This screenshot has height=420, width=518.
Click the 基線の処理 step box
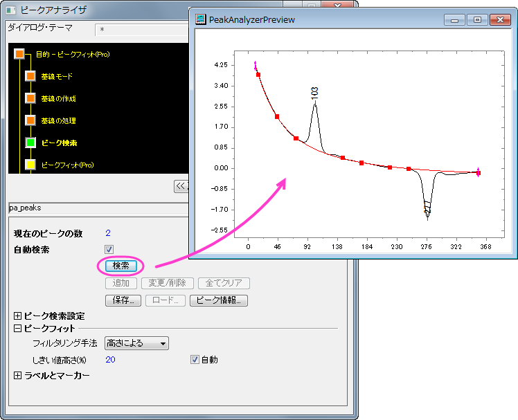coord(30,120)
